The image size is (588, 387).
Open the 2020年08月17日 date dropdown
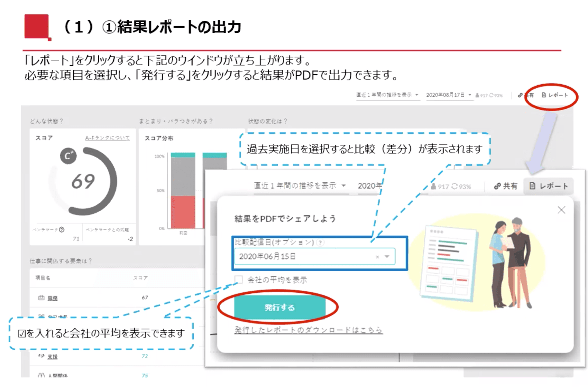point(448,95)
